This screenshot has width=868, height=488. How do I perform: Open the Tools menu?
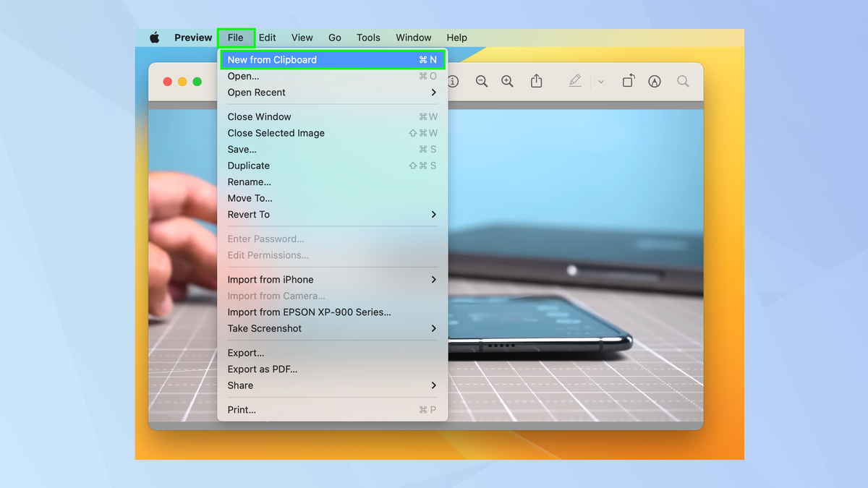coord(368,37)
